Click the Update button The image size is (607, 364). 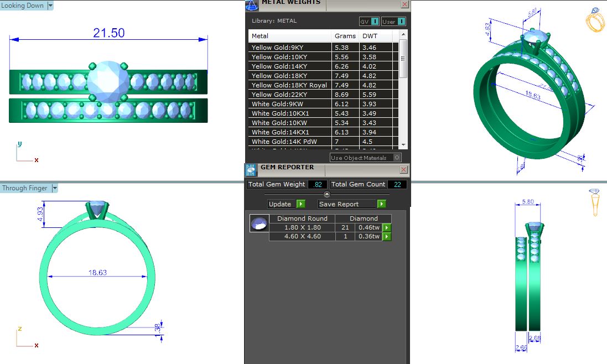(280, 204)
